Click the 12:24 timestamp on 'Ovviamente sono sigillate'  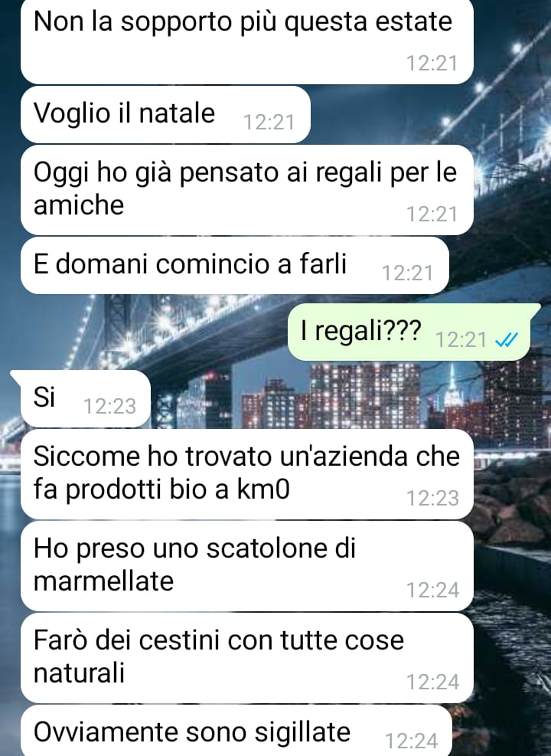coord(411,741)
